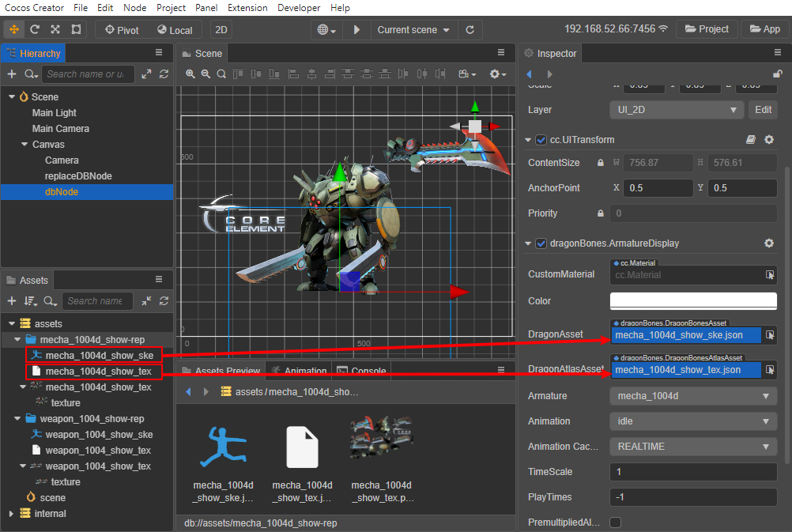Toggle 2D view mode in the toolbar

(221, 29)
